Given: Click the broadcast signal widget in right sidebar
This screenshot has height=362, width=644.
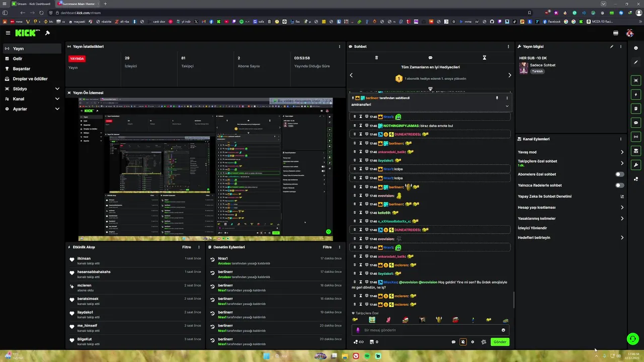Looking at the screenshot, I should pos(636,137).
